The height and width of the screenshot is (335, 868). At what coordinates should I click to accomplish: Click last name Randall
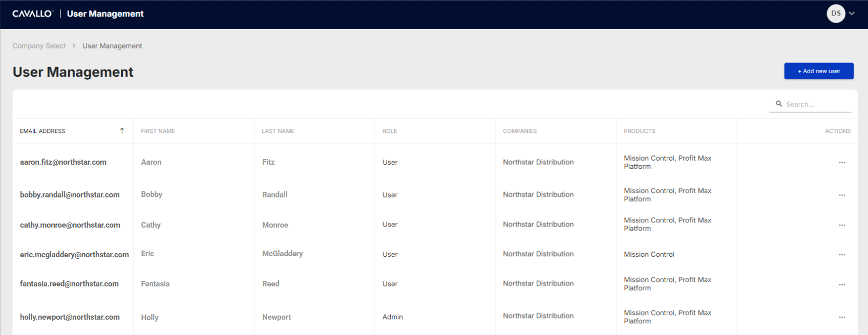275,195
